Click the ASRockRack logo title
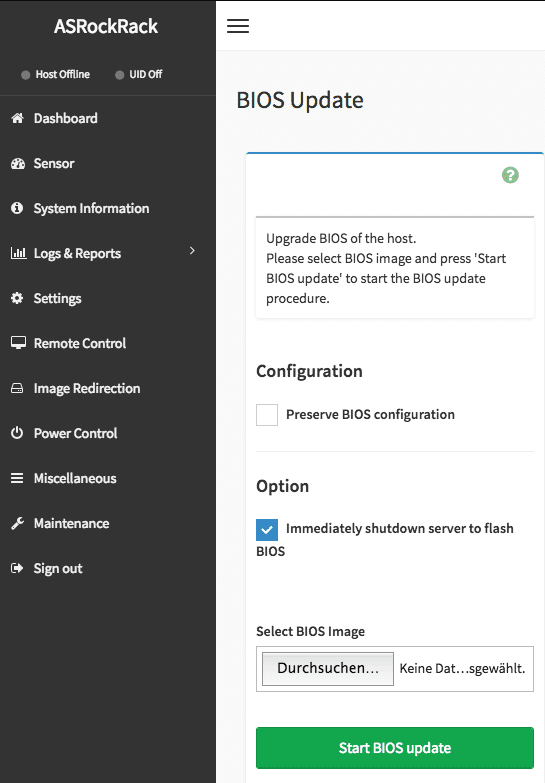This screenshot has width=545, height=783. coord(106,26)
